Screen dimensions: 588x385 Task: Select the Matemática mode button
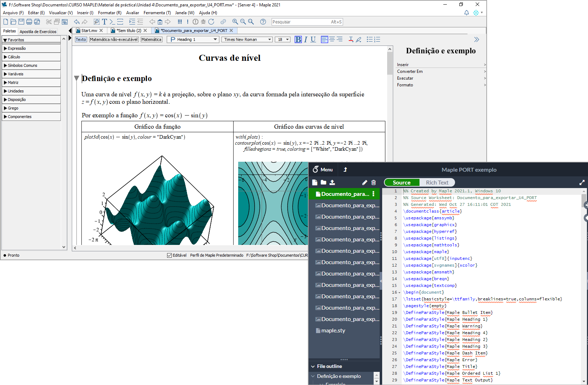(x=151, y=39)
